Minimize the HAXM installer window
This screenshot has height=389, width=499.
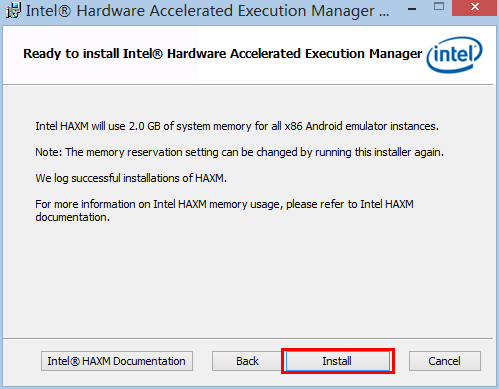[x=412, y=9]
